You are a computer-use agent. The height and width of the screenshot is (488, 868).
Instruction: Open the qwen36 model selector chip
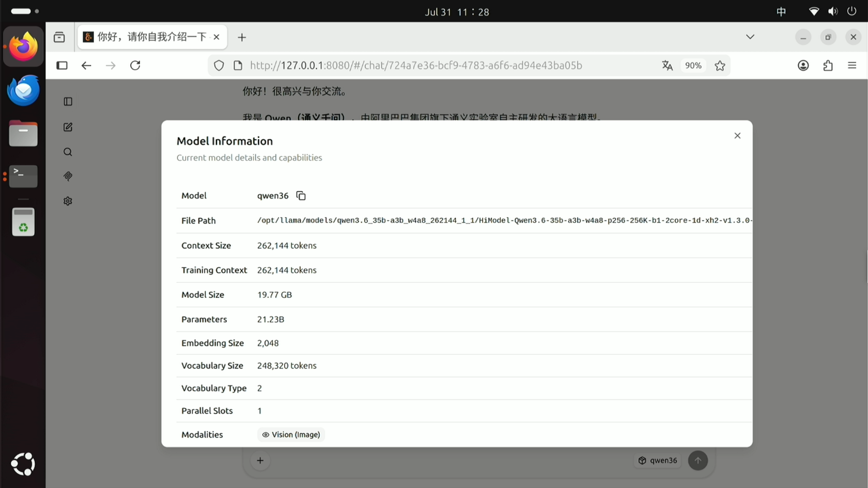[658, 461]
